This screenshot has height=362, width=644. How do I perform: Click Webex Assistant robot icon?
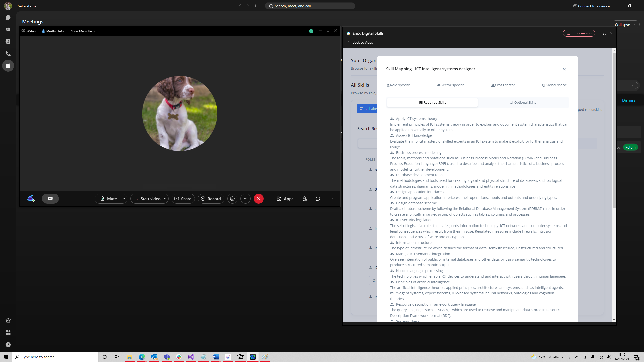[31, 199]
